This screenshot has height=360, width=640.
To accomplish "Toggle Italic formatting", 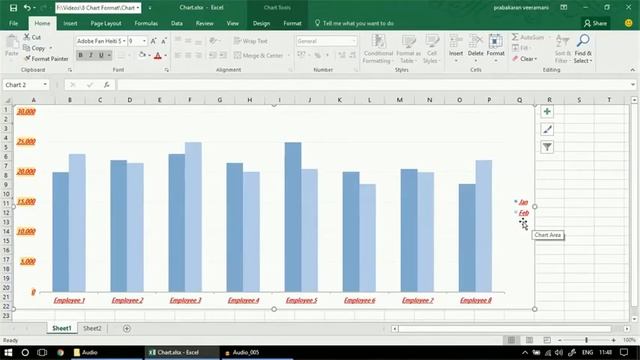I will (91, 55).
